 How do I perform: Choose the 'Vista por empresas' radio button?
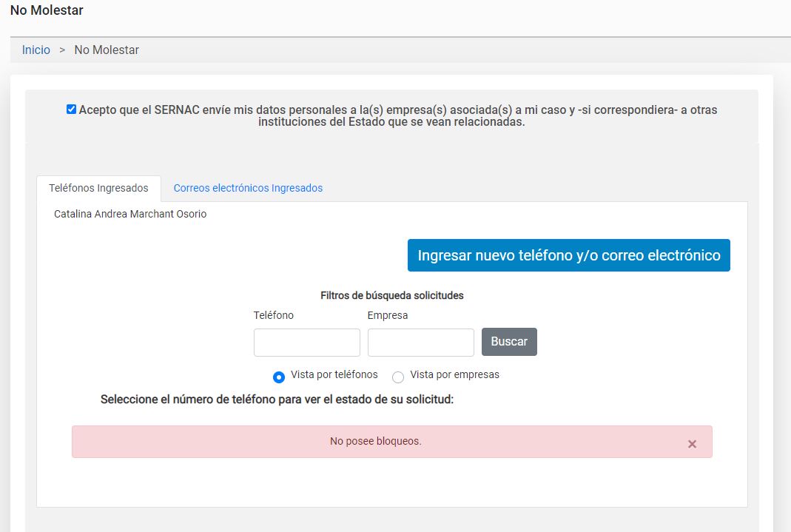click(398, 377)
